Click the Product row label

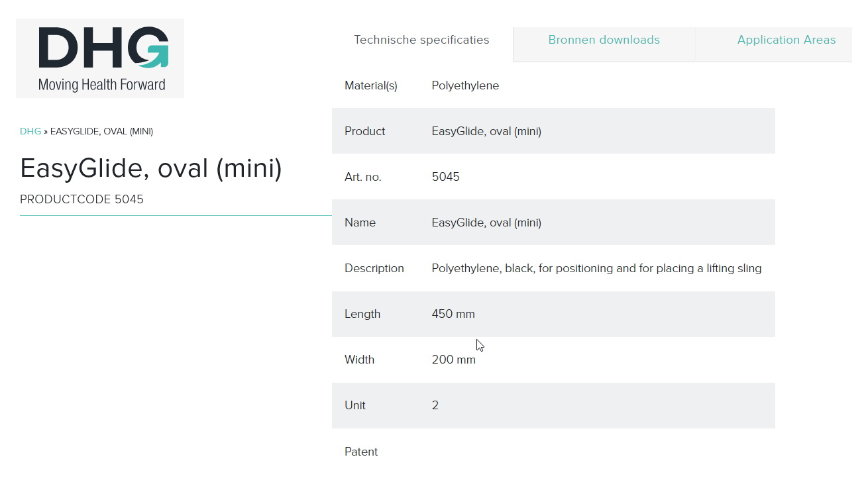[x=364, y=131]
